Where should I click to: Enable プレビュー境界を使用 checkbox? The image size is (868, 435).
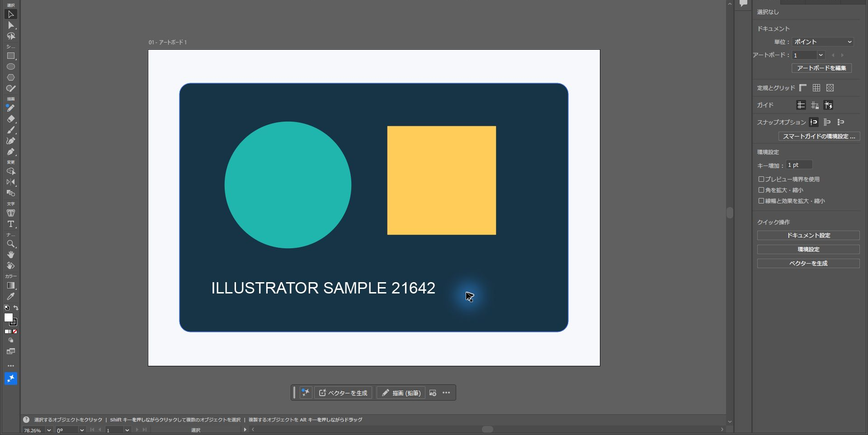pos(761,179)
